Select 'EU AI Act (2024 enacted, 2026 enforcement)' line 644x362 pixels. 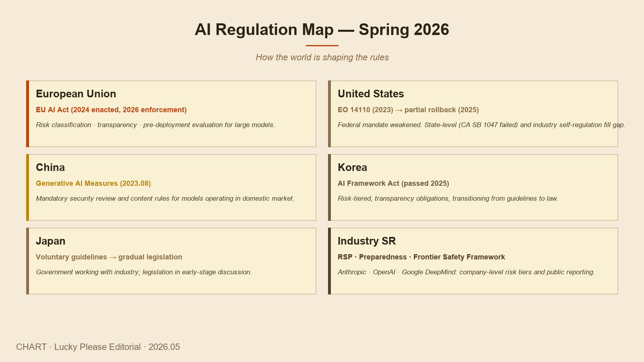(x=111, y=110)
